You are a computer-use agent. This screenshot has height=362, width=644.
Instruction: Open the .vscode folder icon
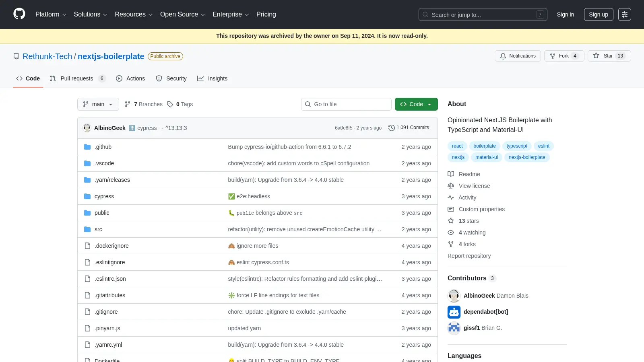[87, 163]
